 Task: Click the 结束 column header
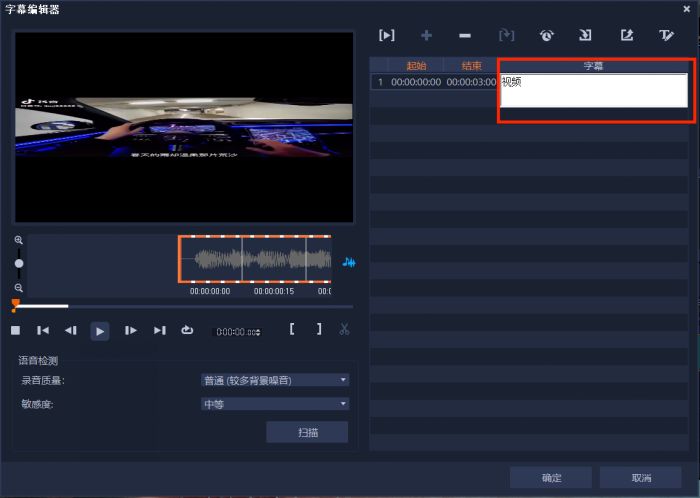tap(471, 66)
